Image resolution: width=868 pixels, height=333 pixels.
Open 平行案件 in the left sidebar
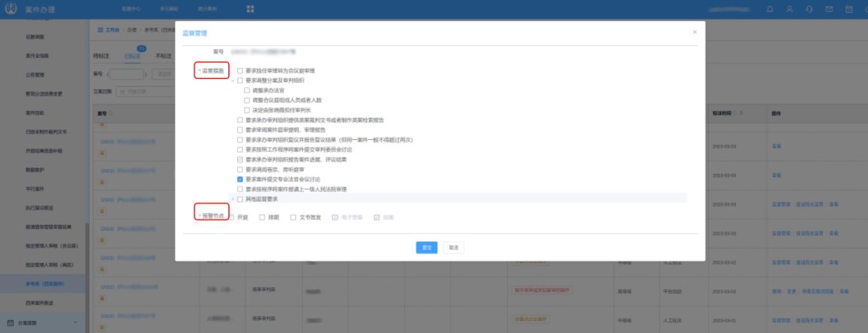coord(35,187)
